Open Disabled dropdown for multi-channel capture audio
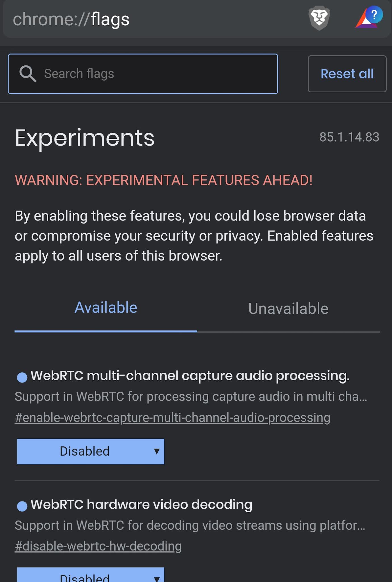Screen dimensions: 392x582 pos(91,451)
